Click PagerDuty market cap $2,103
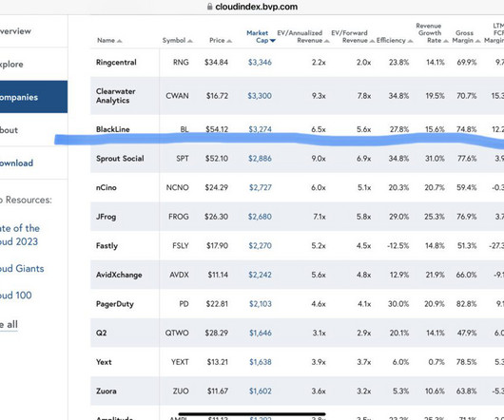 [x=261, y=304]
